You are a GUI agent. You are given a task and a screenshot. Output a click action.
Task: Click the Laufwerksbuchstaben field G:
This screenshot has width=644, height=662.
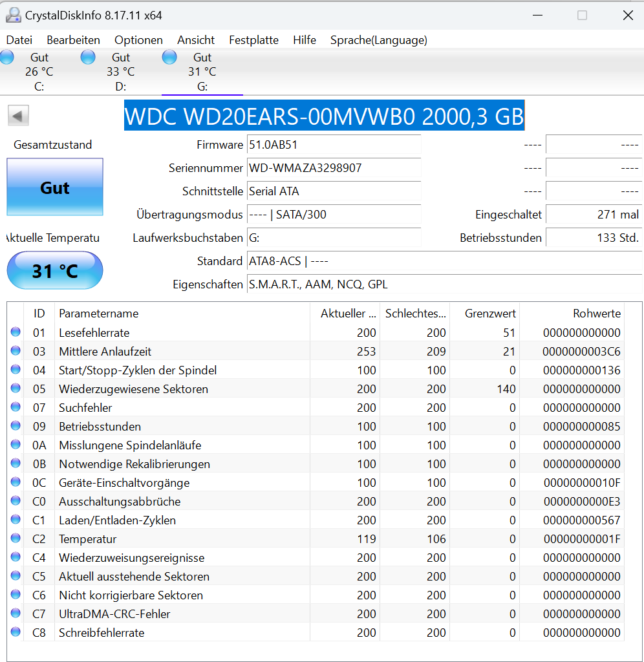click(334, 238)
